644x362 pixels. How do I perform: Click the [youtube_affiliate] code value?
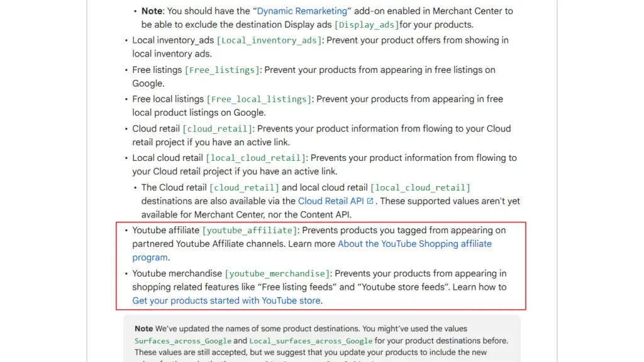point(249,231)
